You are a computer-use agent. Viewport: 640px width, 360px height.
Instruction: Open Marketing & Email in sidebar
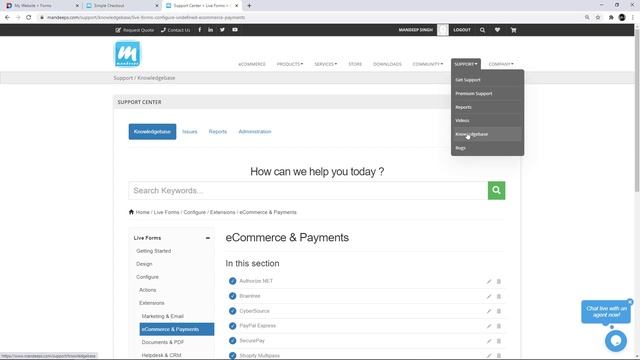162,316
